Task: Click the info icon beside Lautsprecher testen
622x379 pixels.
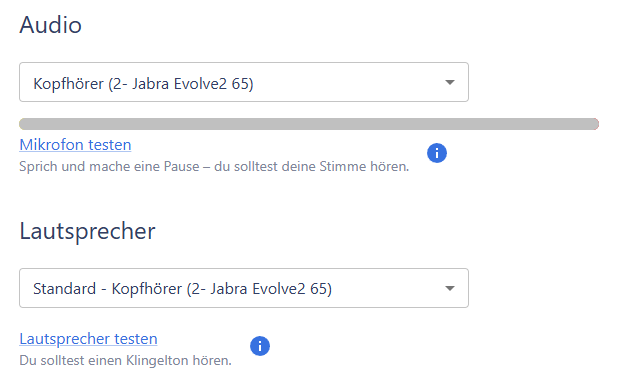Action: pyautogui.click(x=260, y=346)
